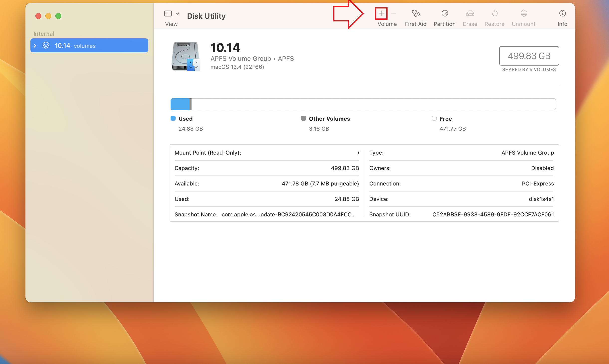The height and width of the screenshot is (364, 609).
Task: Select the Erase disk icon
Action: pos(470,13)
